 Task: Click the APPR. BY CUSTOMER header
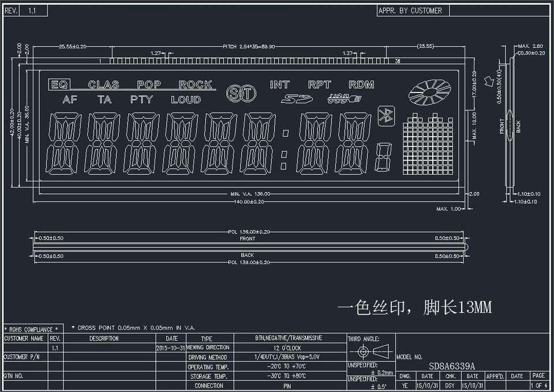pyautogui.click(x=410, y=10)
